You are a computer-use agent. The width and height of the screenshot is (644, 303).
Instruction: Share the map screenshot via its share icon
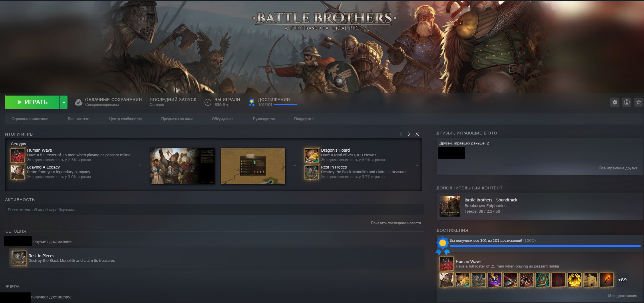[x=281, y=152]
